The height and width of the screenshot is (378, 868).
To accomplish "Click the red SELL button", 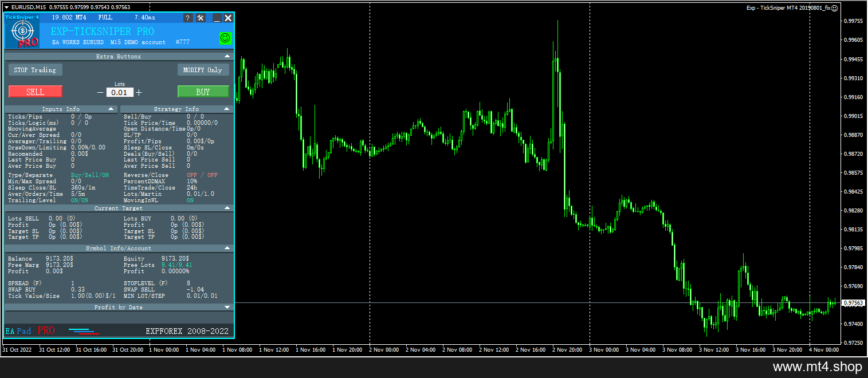I will tap(36, 92).
